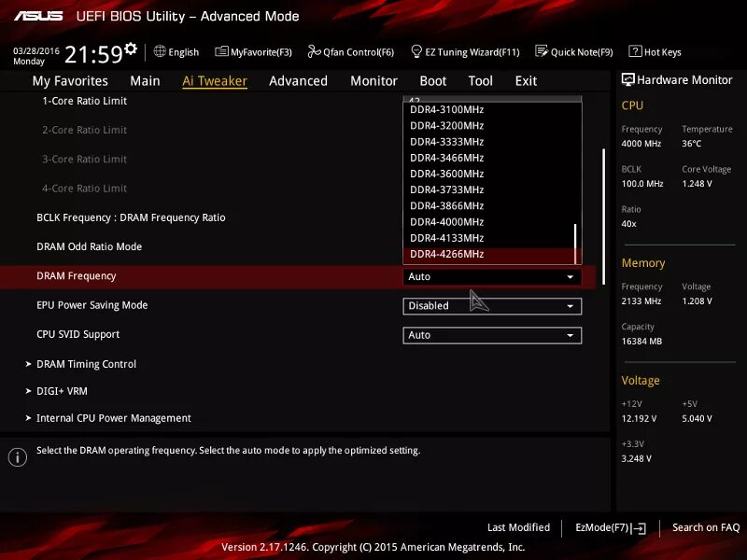The width and height of the screenshot is (747, 560).
Task: Click the 4-Core Ratio Limit row
Action: (84, 189)
